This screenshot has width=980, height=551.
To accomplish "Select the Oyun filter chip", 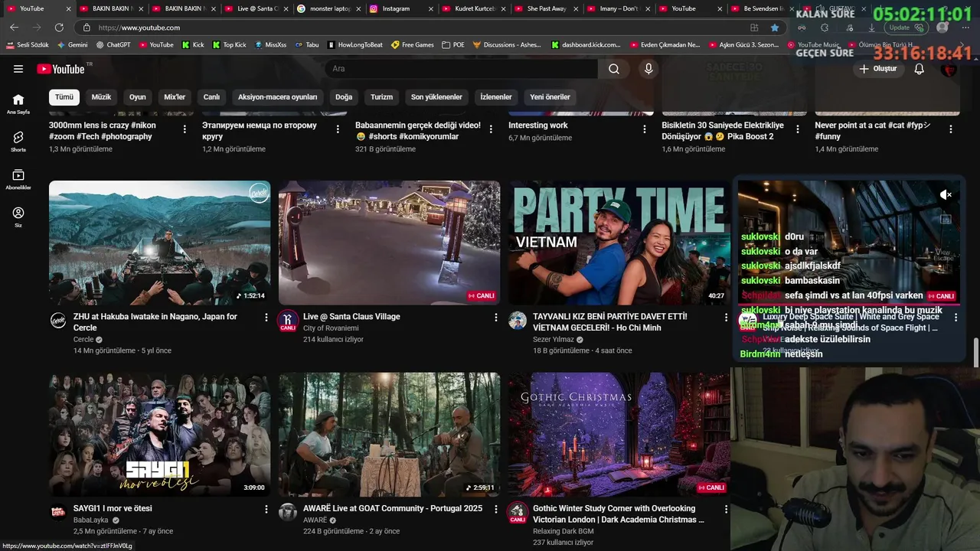I will tap(138, 97).
